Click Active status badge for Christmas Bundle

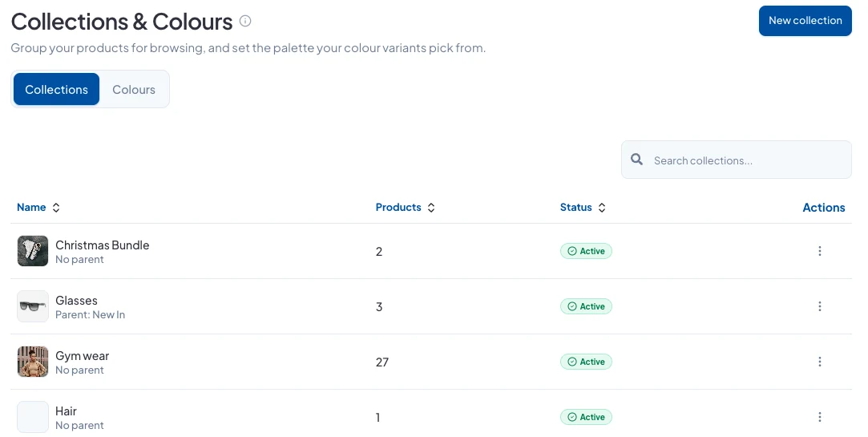point(586,251)
